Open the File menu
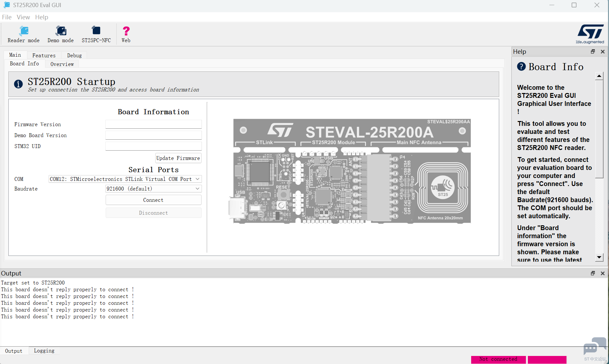609x364 pixels. click(7, 17)
